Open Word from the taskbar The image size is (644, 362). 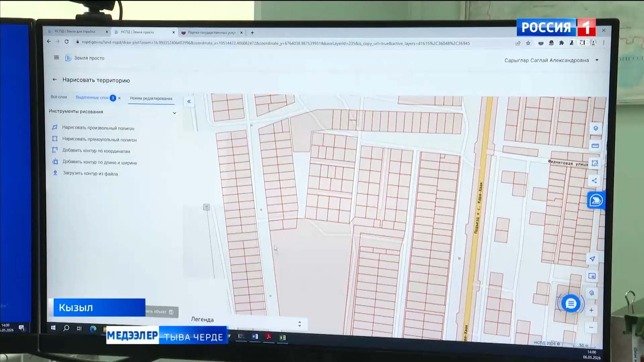pyautogui.click(x=255, y=337)
